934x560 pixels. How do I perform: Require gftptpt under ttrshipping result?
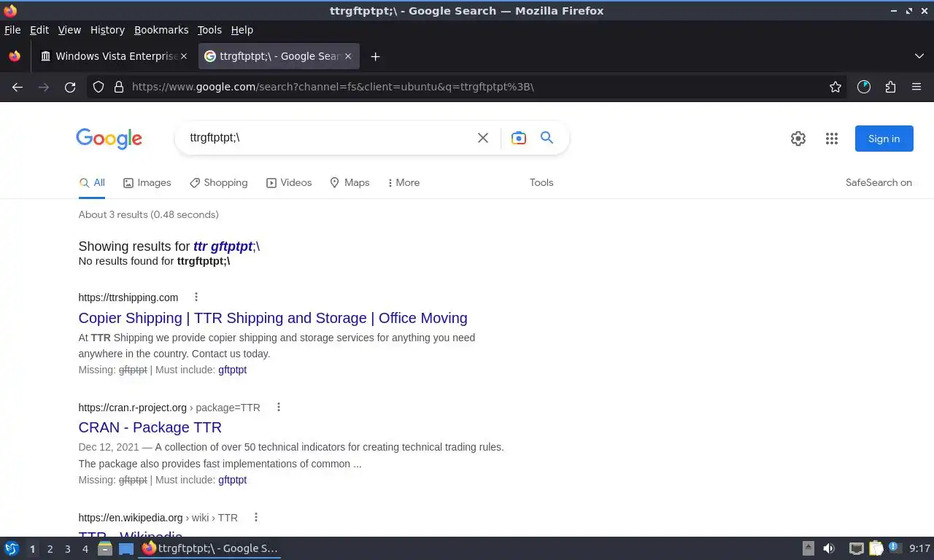point(232,370)
